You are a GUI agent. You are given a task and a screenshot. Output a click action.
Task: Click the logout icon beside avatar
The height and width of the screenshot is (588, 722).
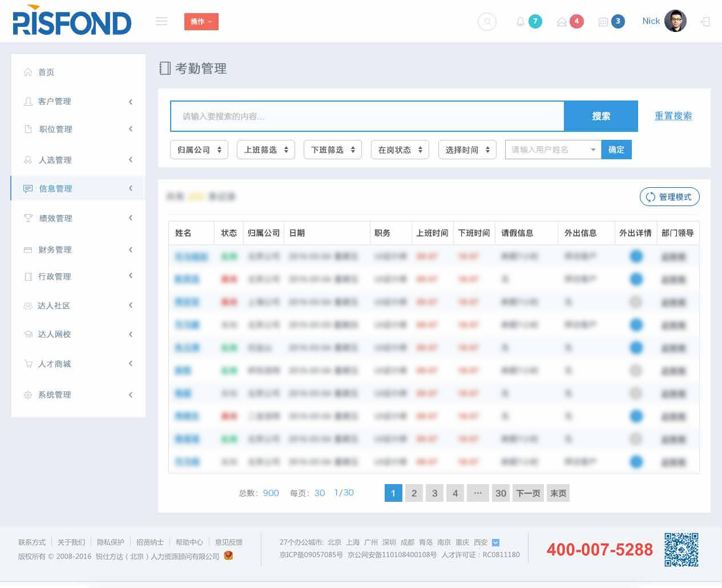705,22
